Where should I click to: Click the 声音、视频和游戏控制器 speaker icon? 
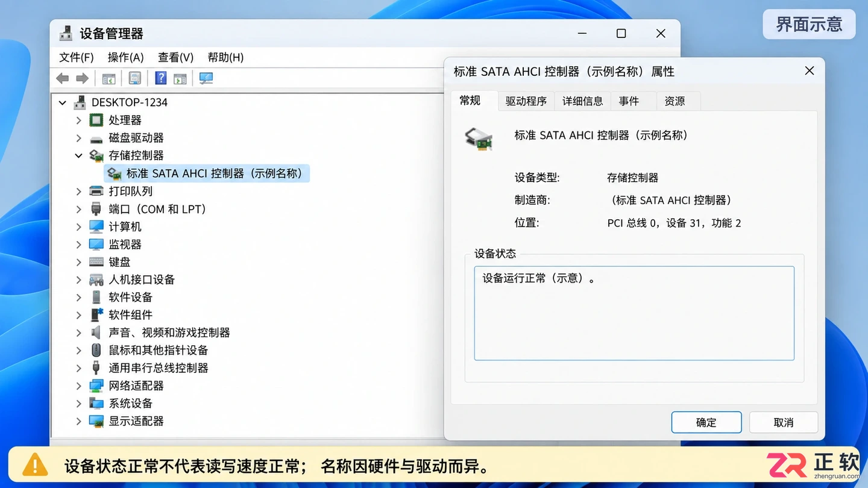tap(96, 333)
